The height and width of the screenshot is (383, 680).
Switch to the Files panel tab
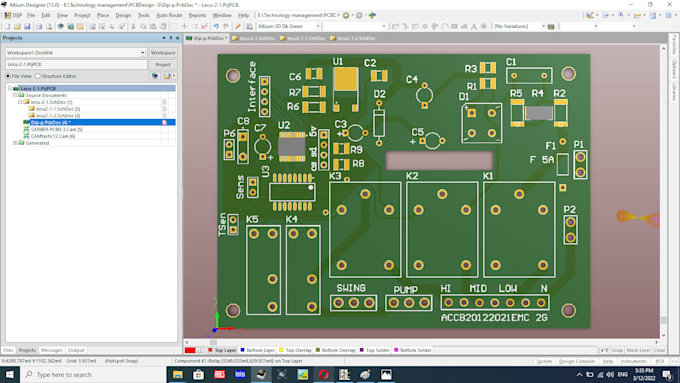pyautogui.click(x=8, y=350)
